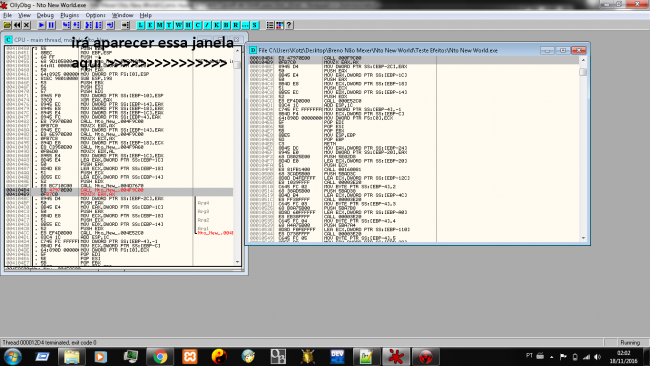Open Google Chrome from the taskbar
Screen dimensions: 650x366
click(x=160, y=356)
